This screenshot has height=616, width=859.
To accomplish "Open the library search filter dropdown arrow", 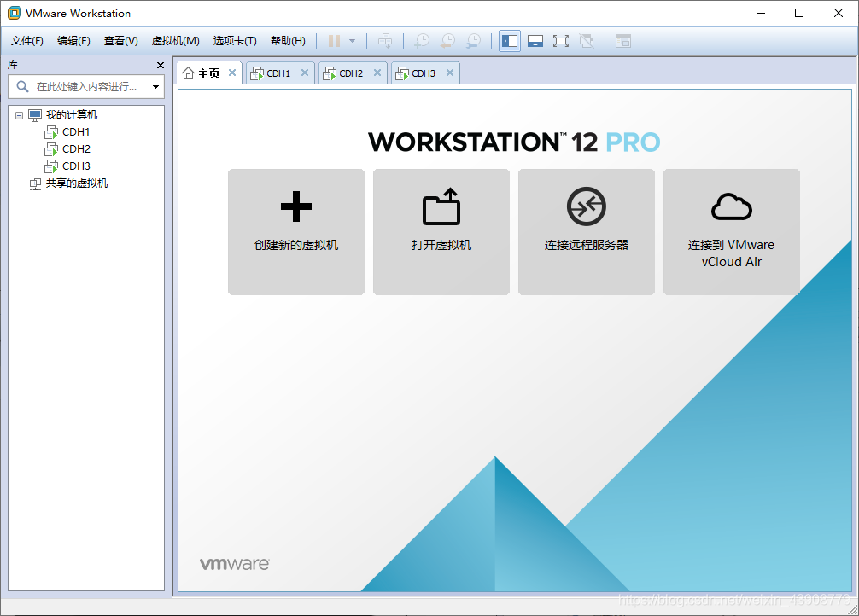I will click(x=155, y=86).
